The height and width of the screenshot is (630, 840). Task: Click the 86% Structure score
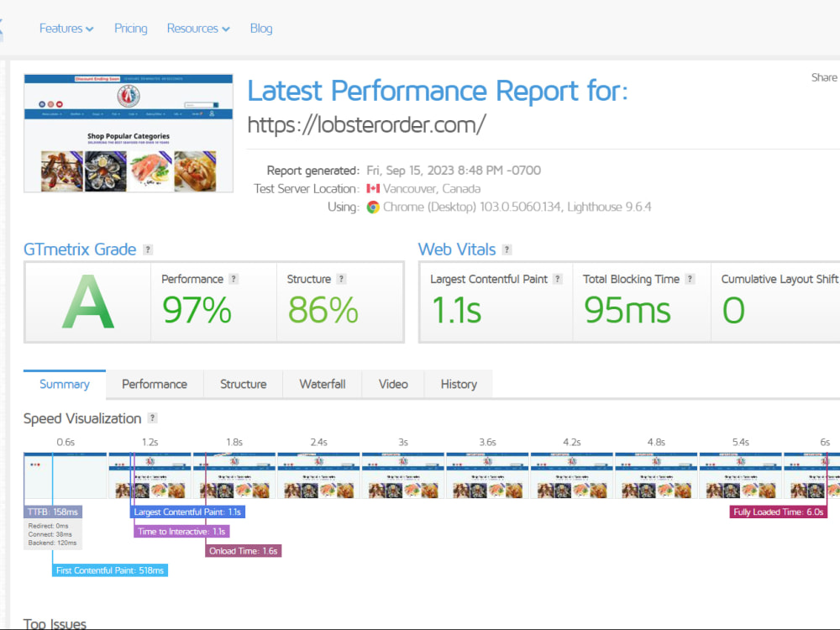click(323, 310)
